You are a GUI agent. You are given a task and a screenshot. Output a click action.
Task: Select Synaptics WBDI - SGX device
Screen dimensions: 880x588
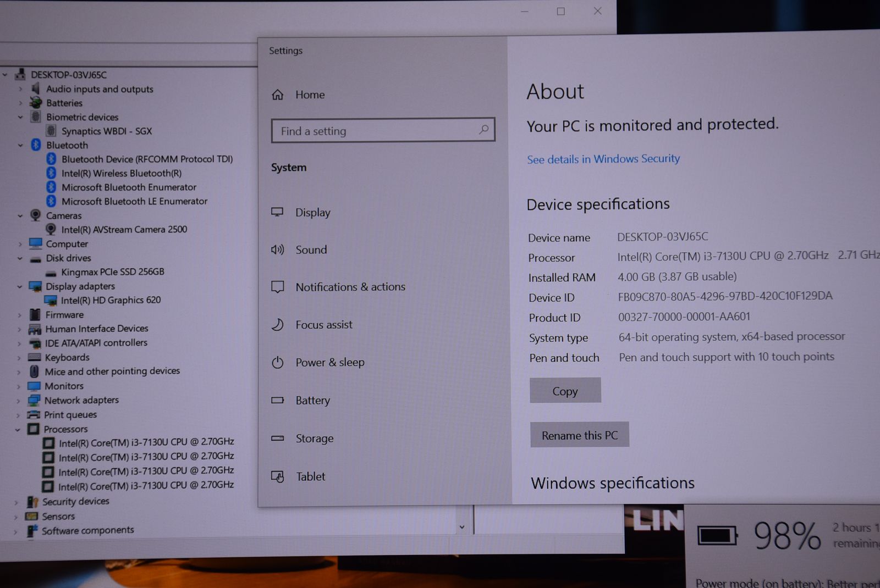point(106,131)
